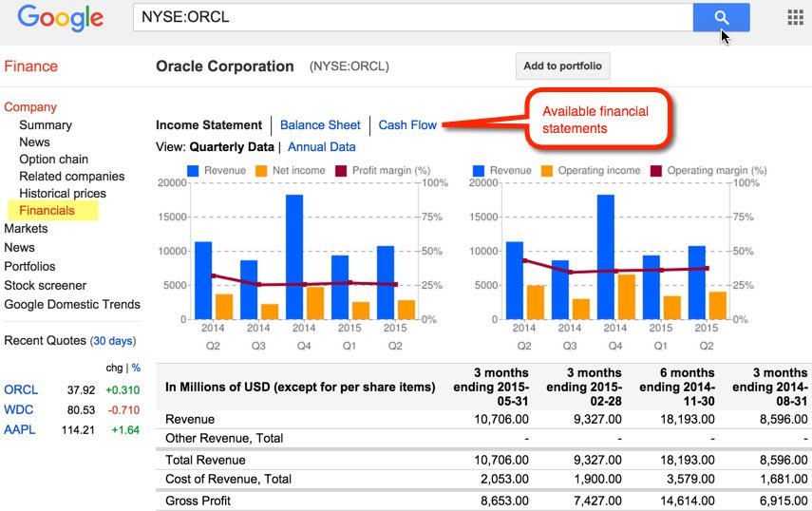
Task: Click the (NYSE:ORCL) ticker beside company name
Action: pos(349,66)
